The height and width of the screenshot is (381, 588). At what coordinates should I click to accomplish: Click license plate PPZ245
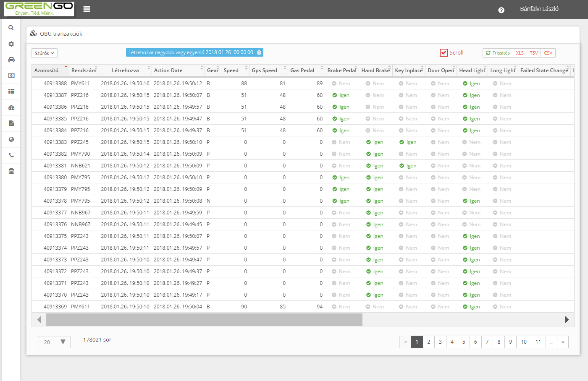click(80, 142)
